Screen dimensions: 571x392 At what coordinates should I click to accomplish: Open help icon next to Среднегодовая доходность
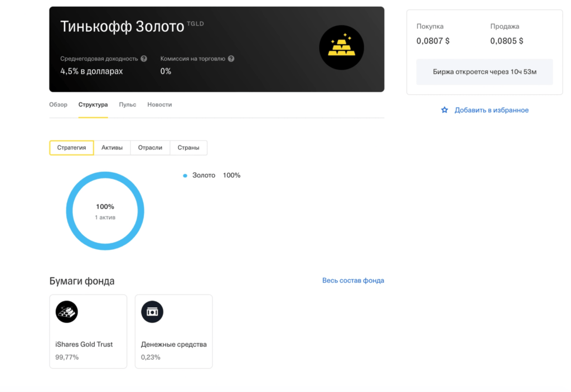pos(144,59)
